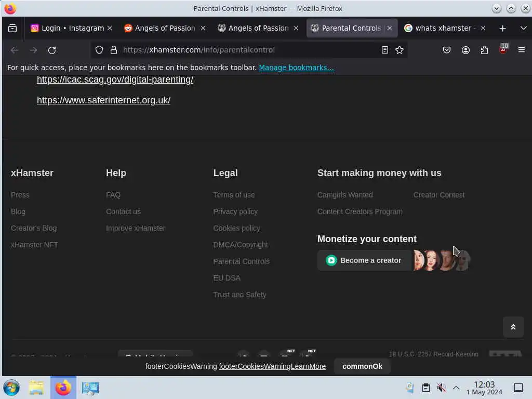This screenshot has height=399, width=532.
Task: Open Creator's Blog footer link
Action: (34, 228)
